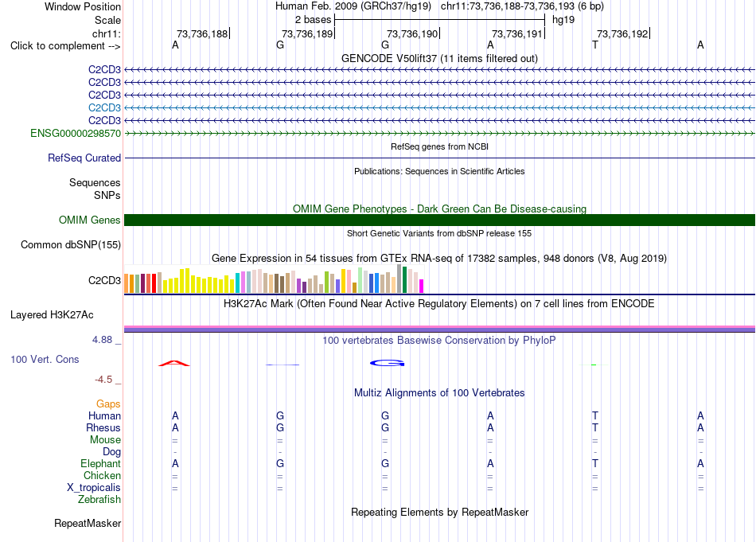Select the X_tropicalis alignment row label

(94, 488)
